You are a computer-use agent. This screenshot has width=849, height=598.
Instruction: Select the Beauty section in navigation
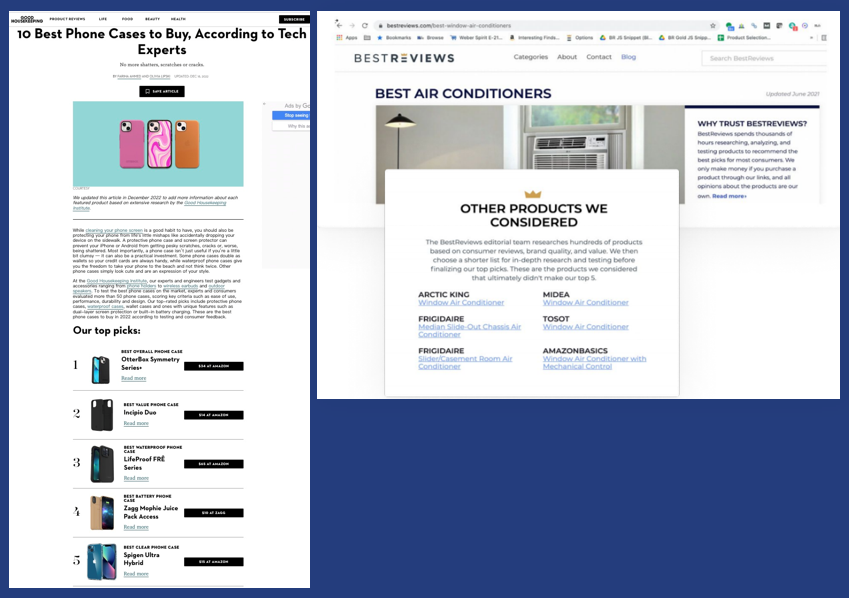(x=152, y=19)
